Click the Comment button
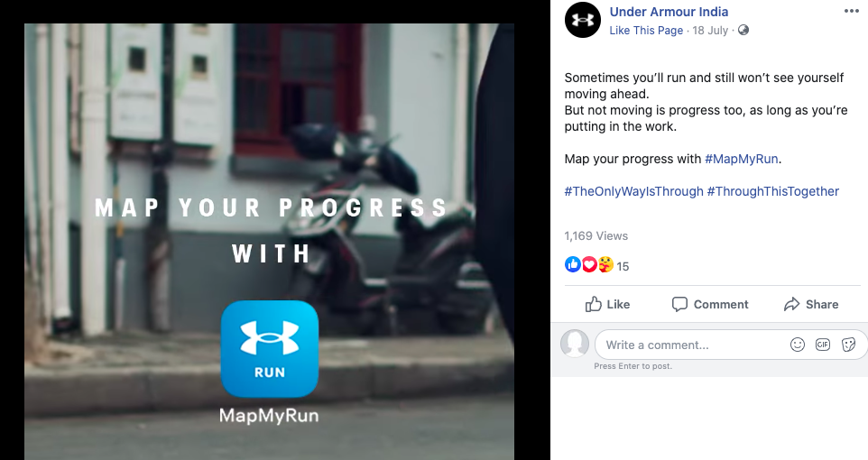This screenshot has width=868, height=460. (x=710, y=304)
